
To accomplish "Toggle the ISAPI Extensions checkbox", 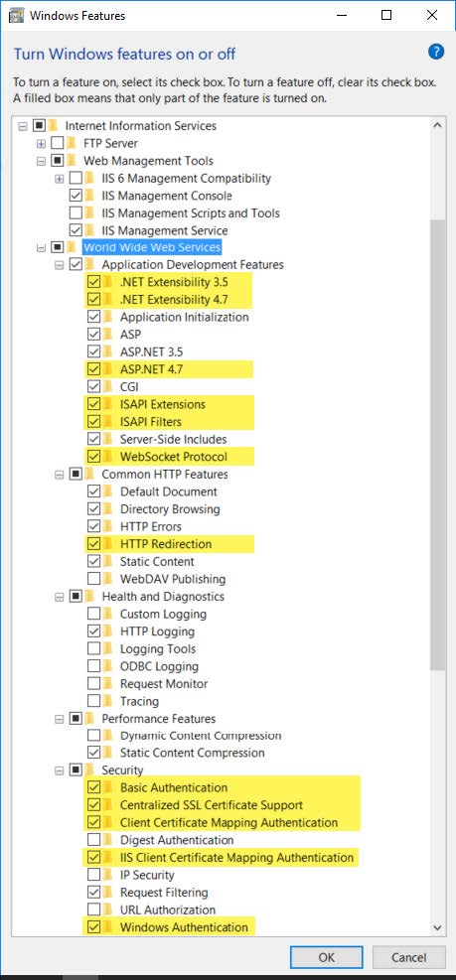I will click(x=93, y=404).
